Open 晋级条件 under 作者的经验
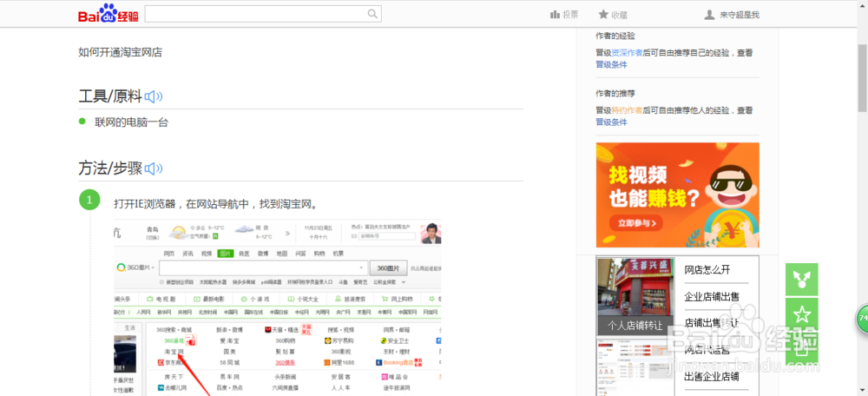 (x=611, y=64)
